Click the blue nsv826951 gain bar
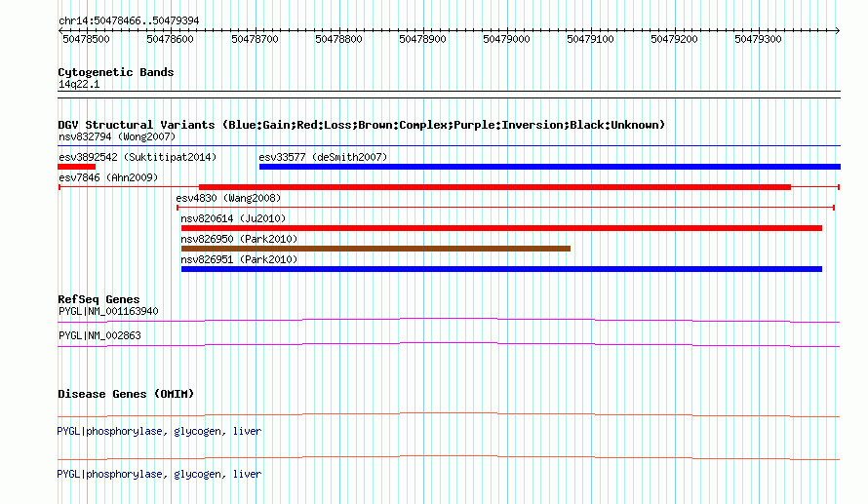This screenshot has width=868, height=504. point(501,269)
